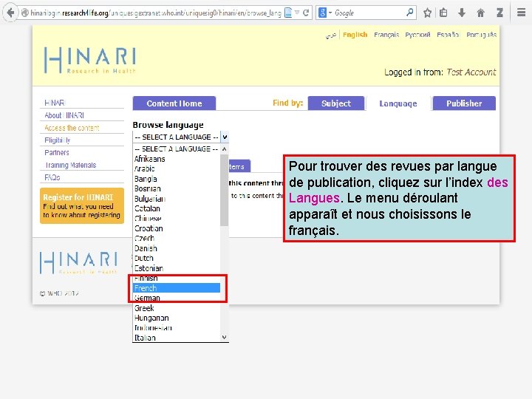The image size is (532, 399).
Task: Switch site language to Русский
Action: [x=417, y=35]
